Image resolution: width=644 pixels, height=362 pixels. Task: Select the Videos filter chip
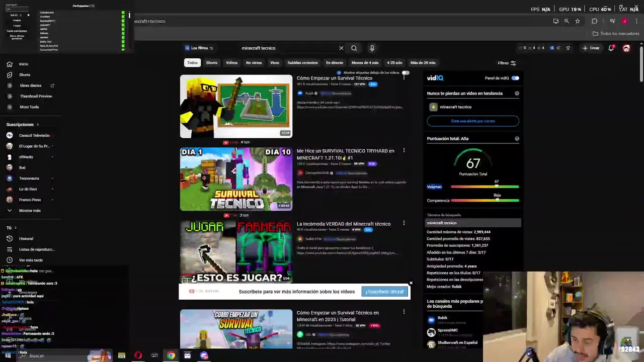coord(231,63)
